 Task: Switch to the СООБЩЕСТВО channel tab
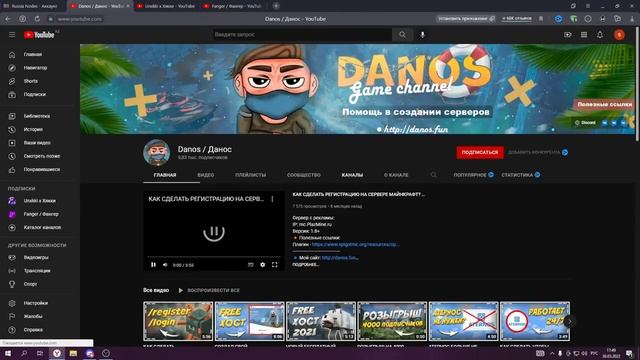[x=304, y=175]
